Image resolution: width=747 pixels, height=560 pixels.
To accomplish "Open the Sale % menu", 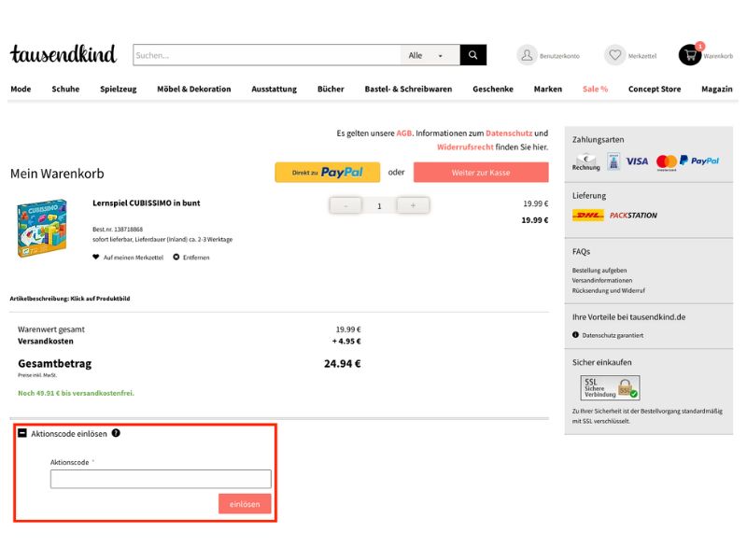I will click(x=595, y=89).
